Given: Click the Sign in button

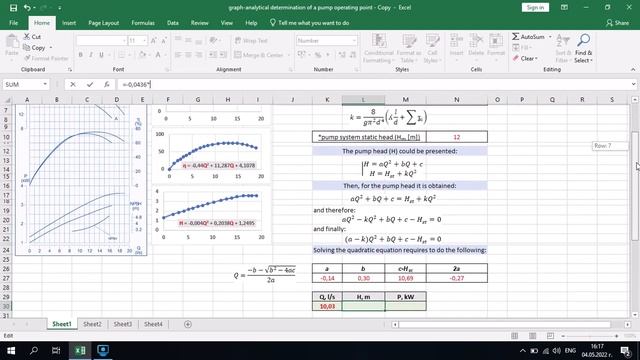Looking at the screenshot, I should tap(535, 7).
